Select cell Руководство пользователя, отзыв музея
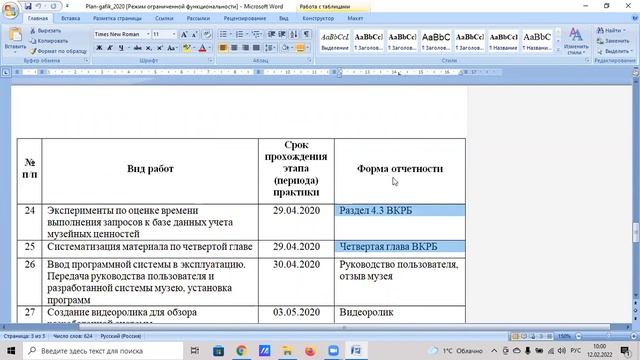Image resolution: width=640 pixels, height=360 pixels. [400, 282]
